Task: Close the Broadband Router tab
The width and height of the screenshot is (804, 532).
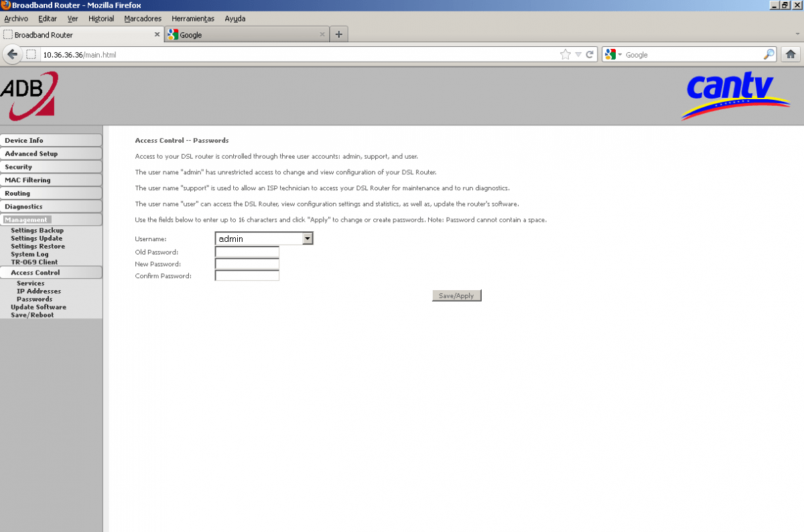Action: tap(157, 34)
